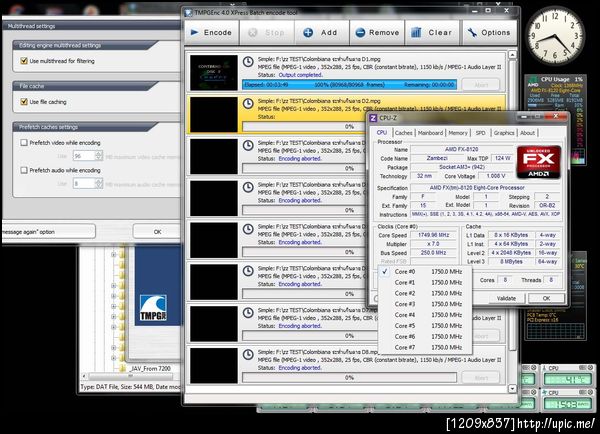Click the CPU Usage desktop gadget
Viewport: 600px width, 434px height.
555,121
